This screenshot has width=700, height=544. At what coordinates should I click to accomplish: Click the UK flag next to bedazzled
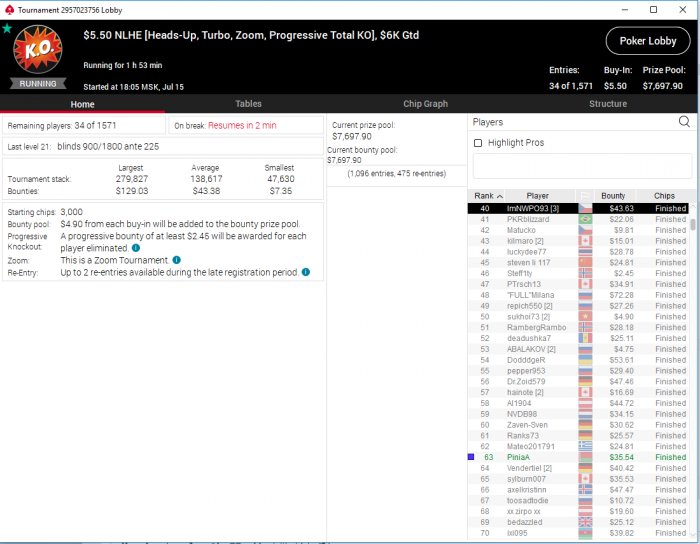[x=585, y=522]
